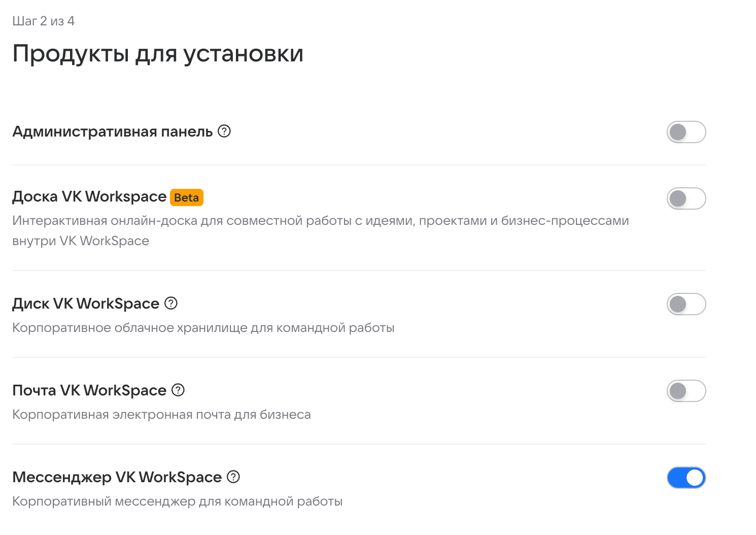This screenshot has height=535, width=756.
Task: Show help icon next to Диск VK WorkSpace
Action: (171, 304)
